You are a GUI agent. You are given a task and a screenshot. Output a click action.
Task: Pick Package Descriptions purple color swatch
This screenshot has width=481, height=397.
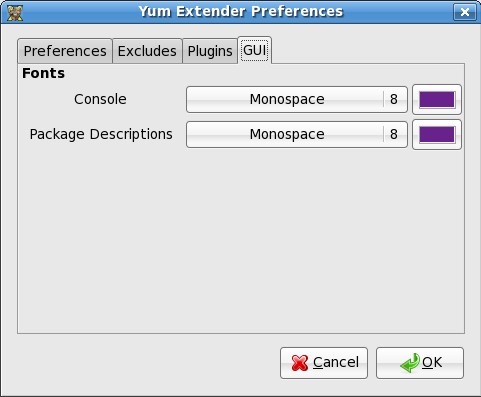point(437,134)
